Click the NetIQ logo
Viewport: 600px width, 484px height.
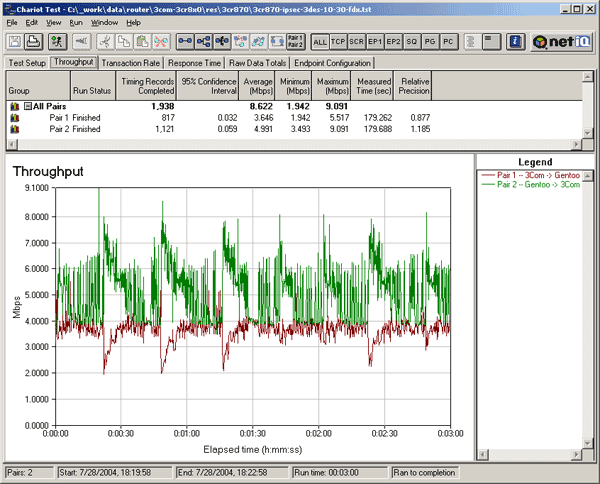click(562, 42)
